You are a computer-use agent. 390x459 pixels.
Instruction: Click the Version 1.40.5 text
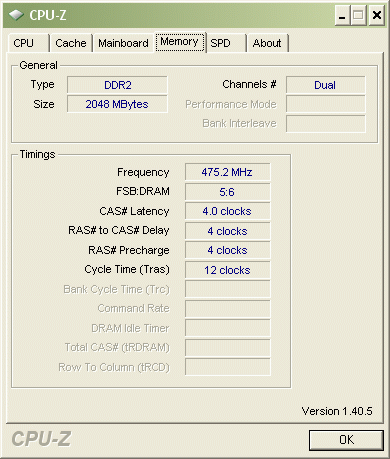pos(337,411)
